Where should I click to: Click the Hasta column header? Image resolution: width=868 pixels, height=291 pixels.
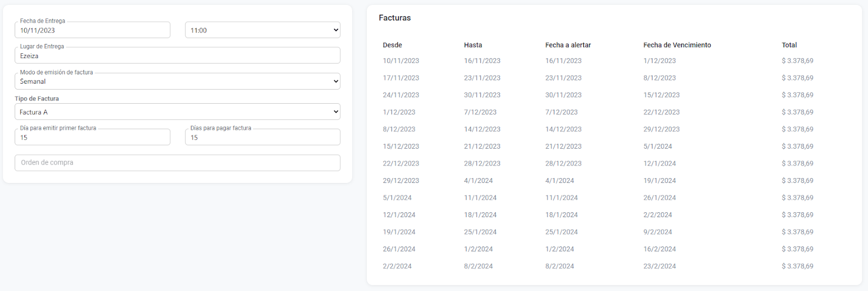click(473, 45)
